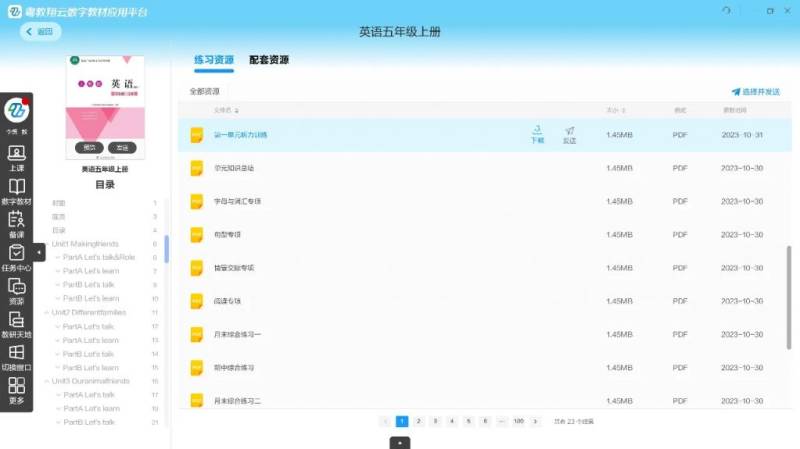
Task: Click the 资源 sidebar icon
Action: 16,290
